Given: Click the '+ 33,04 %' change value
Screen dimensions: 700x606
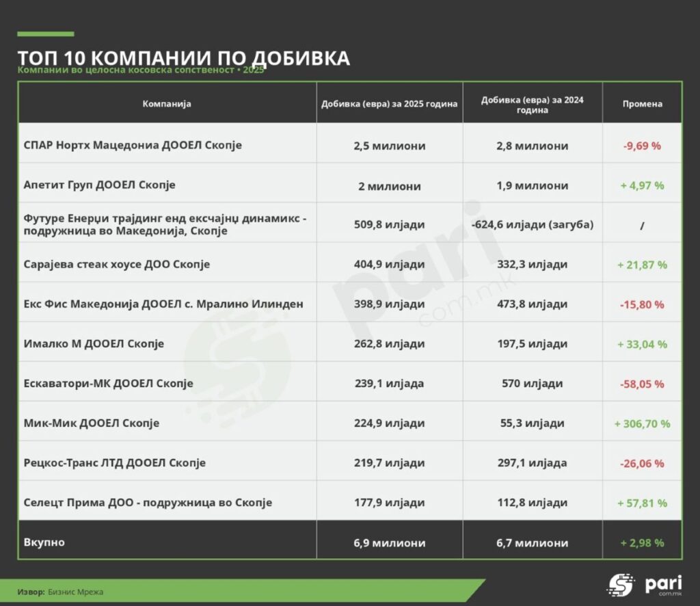Looking at the screenshot, I should 642,345.
